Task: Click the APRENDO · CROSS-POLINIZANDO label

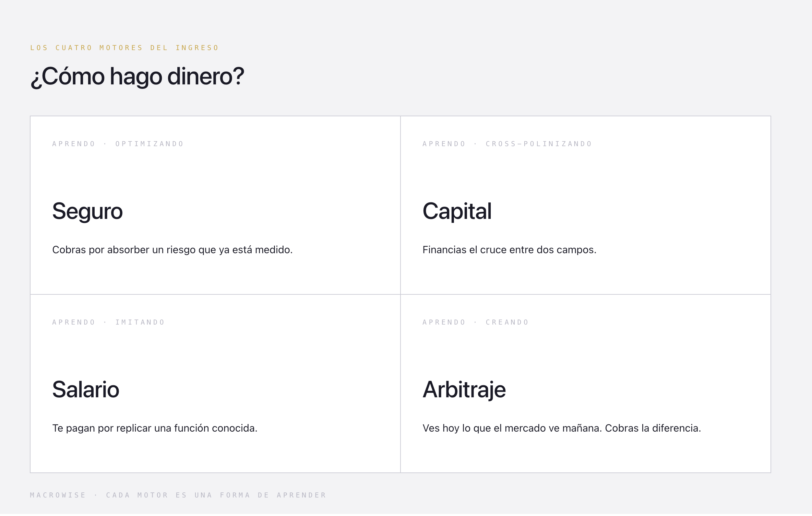Action: click(507, 144)
